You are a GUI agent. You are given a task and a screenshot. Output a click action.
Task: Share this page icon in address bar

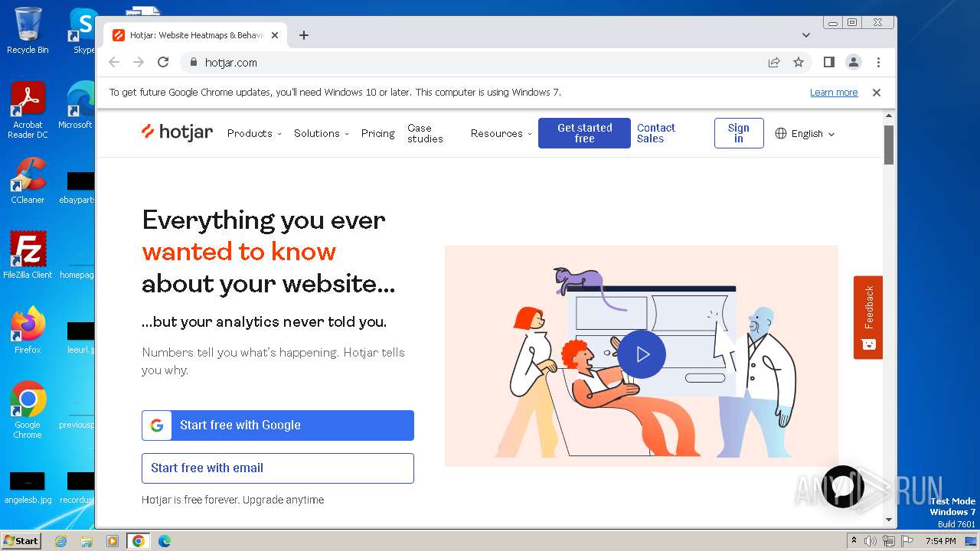tap(774, 62)
